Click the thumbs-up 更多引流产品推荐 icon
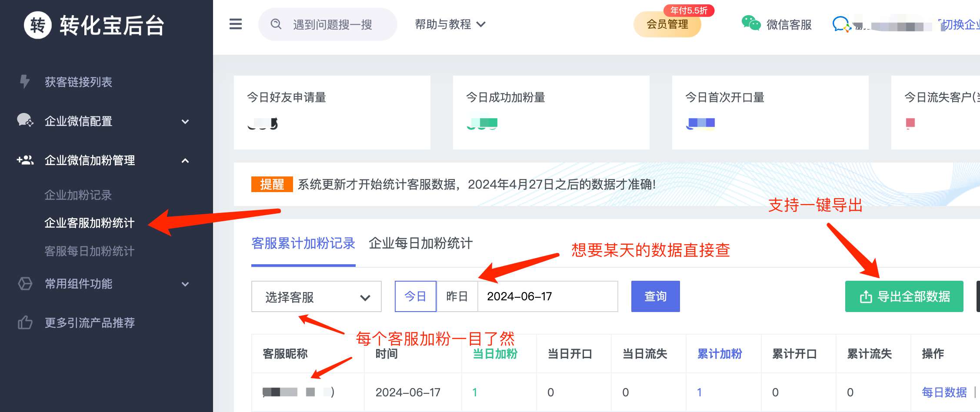Image resolution: width=980 pixels, height=412 pixels. pos(25,322)
